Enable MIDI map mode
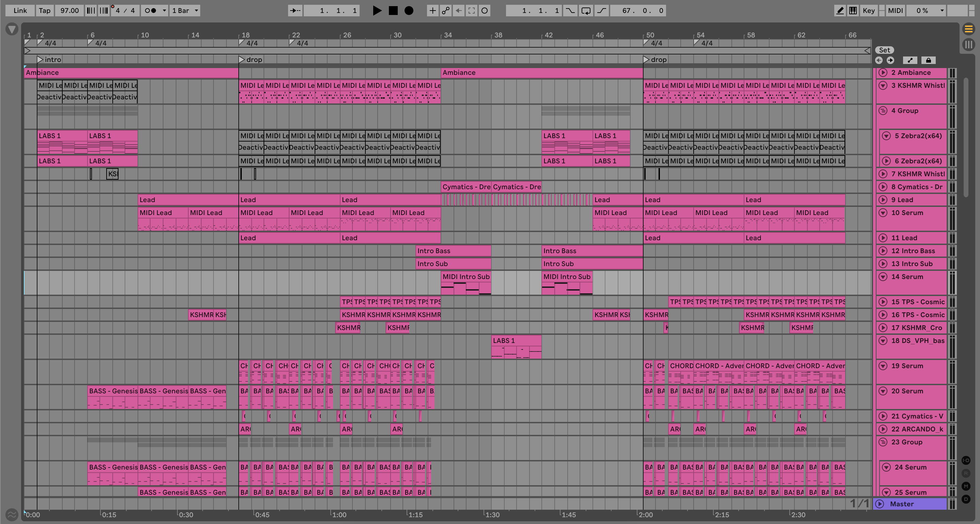Viewport: 980px width, 524px height. [x=895, y=11]
